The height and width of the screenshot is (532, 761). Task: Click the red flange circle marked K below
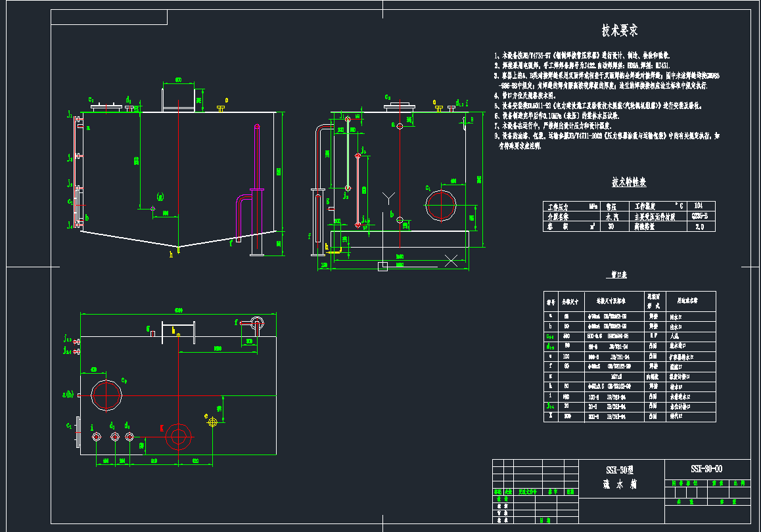pyautogui.click(x=177, y=435)
